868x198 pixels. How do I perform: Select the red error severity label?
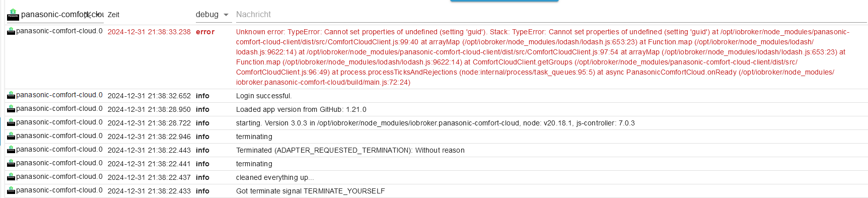point(205,32)
